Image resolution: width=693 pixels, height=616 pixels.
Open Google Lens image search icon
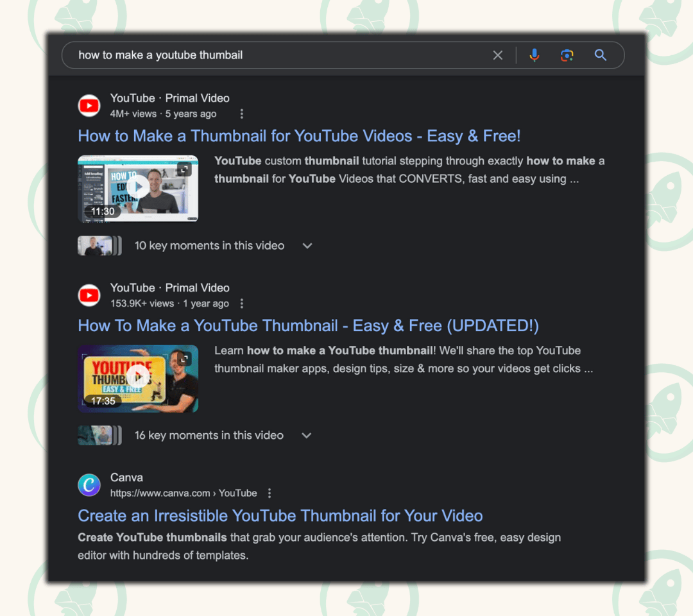tap(567, 55)
